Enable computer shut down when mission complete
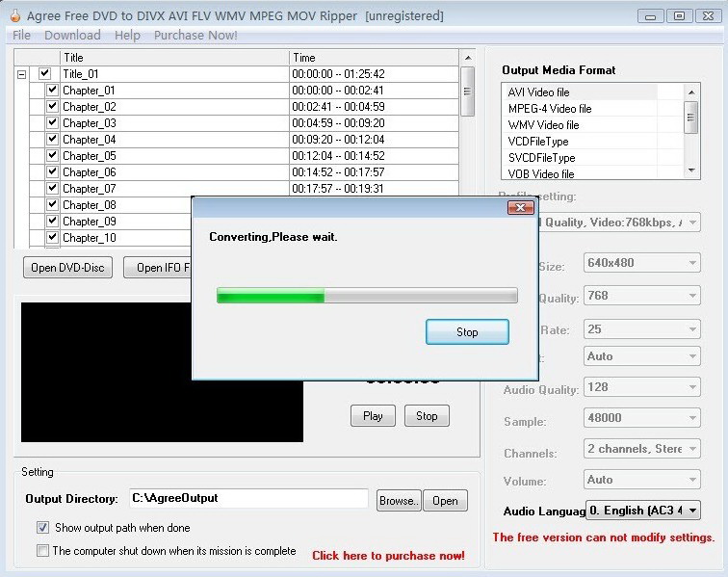 (42, 551)
